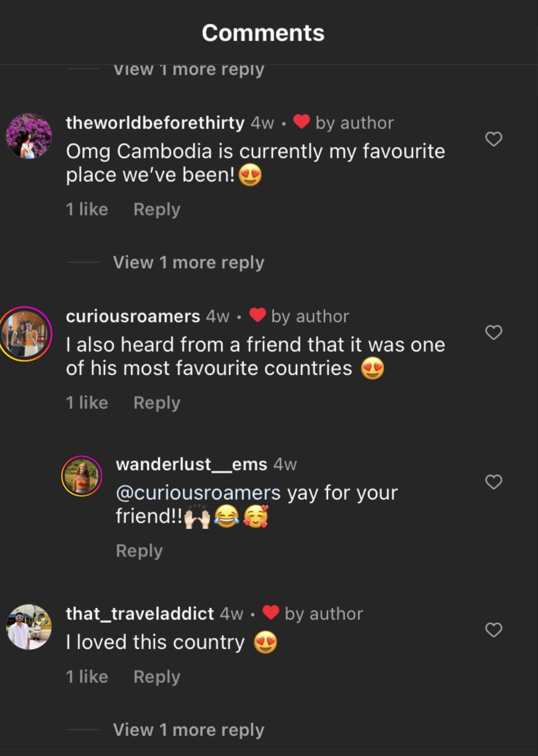Open the @curiousroamers mention link
538x756 pixels.
pyautogui.click(x=198, y=493)
